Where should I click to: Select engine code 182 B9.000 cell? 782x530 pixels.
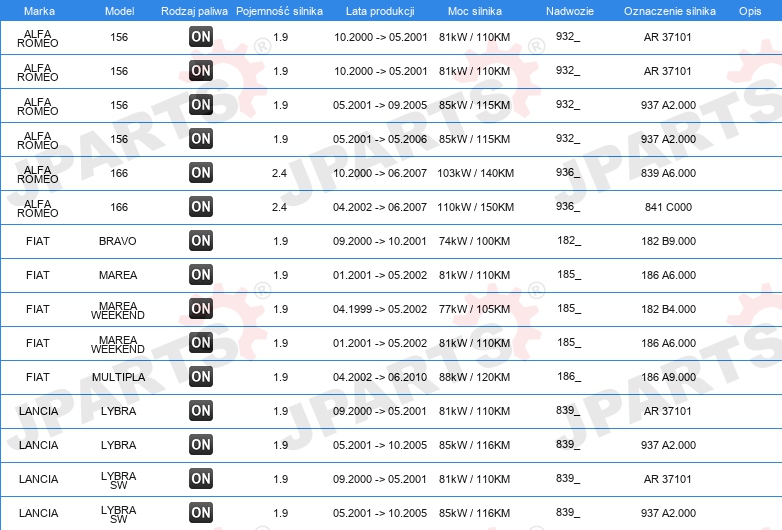pyautogui.click(x=668, y=241)
